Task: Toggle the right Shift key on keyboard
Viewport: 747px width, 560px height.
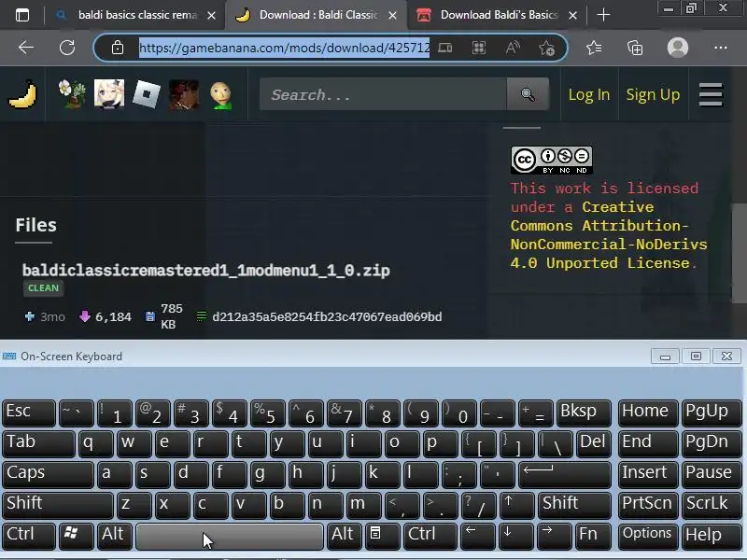Action: click(x=574, y=505)
